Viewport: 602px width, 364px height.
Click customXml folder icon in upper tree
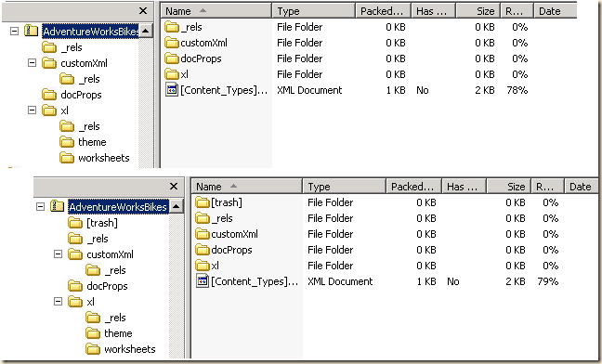coord(48,63)
